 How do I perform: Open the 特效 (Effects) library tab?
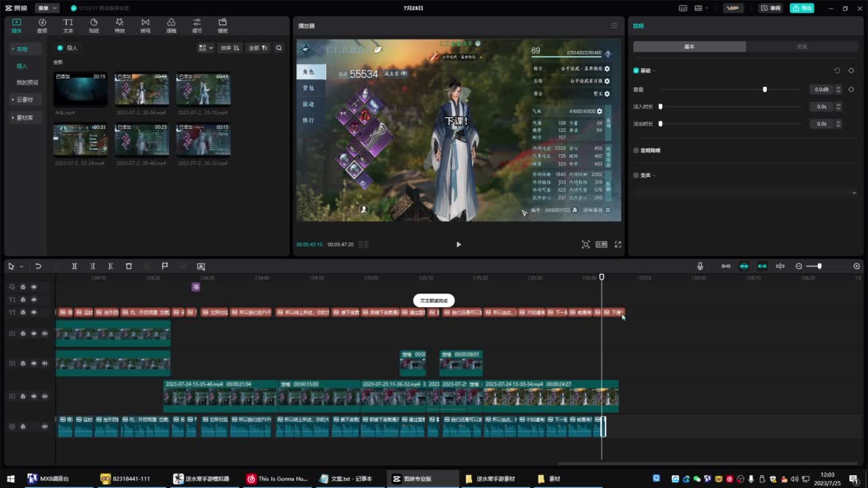(x=119, y=26)
